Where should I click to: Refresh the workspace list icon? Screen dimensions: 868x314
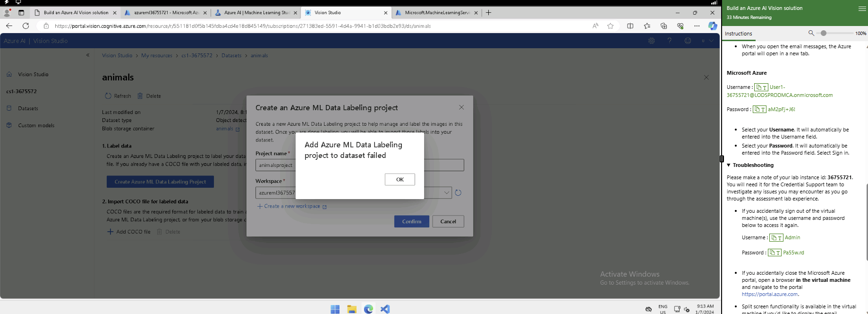pyautogui.click(x=458, y=192)
